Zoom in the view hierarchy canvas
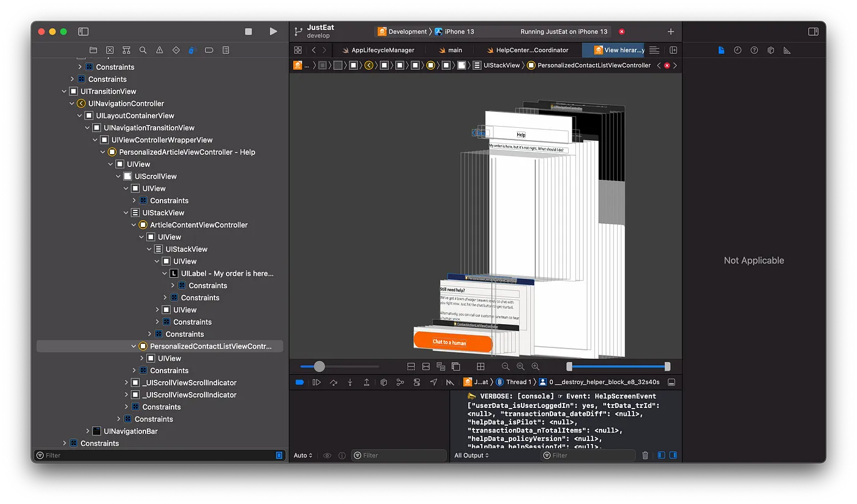 coord(536,366)
